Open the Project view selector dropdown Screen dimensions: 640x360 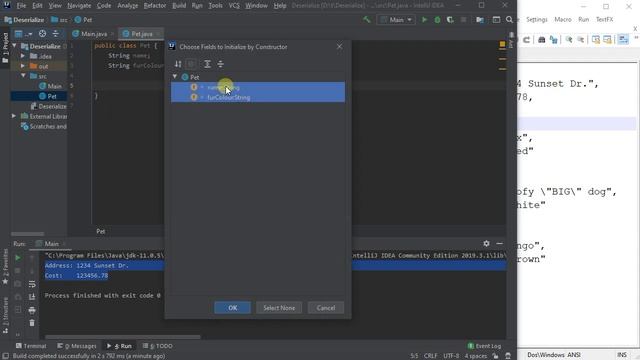tap(23, 34)
